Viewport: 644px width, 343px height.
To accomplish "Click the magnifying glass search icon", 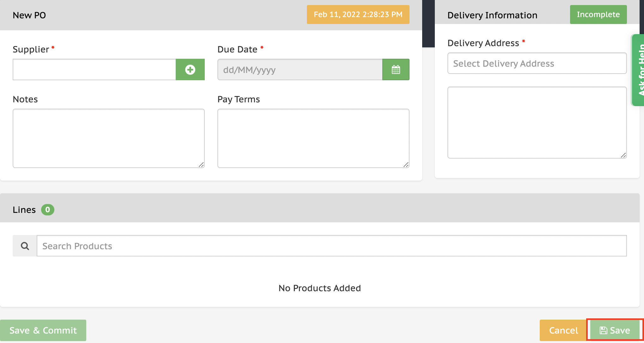I will tap(25, 246).
